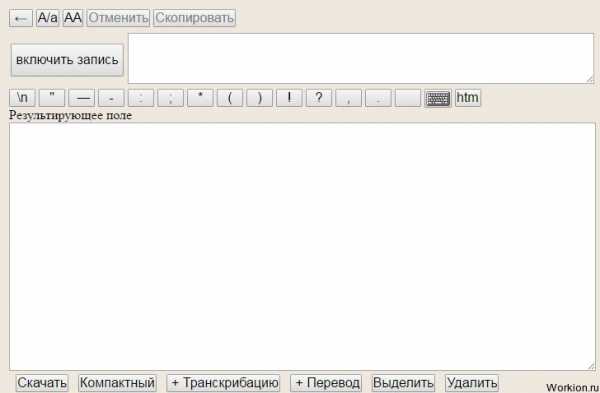Start recording with включить запись
The width and height of the screenshot is (600, 393).
(67, 60)
